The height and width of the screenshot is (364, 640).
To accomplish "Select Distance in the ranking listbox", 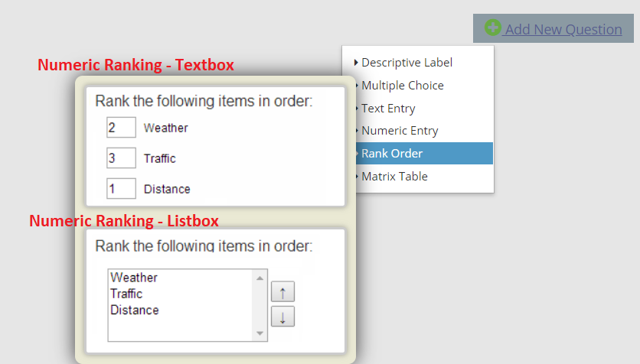I will [x=135, y=310].
